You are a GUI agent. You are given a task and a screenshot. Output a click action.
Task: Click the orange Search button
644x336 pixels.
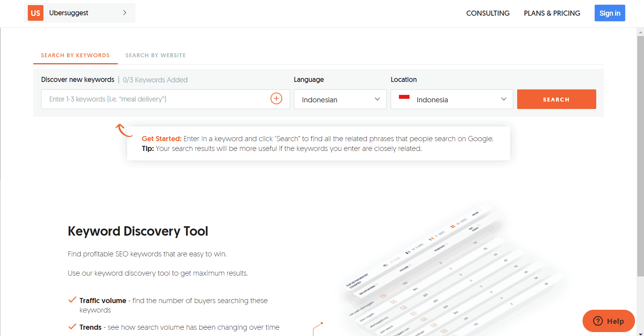556,99
